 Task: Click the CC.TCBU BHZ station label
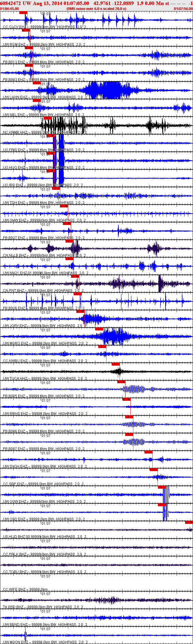[x=15, y=572]
